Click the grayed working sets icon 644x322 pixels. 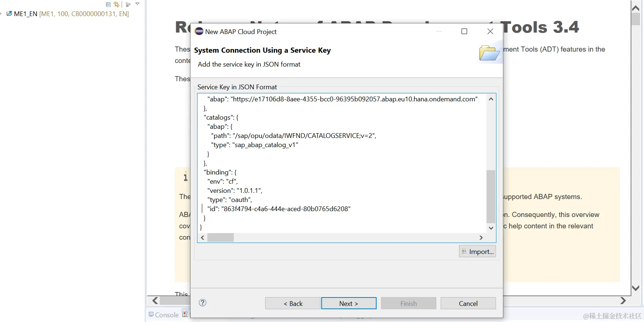128,4
